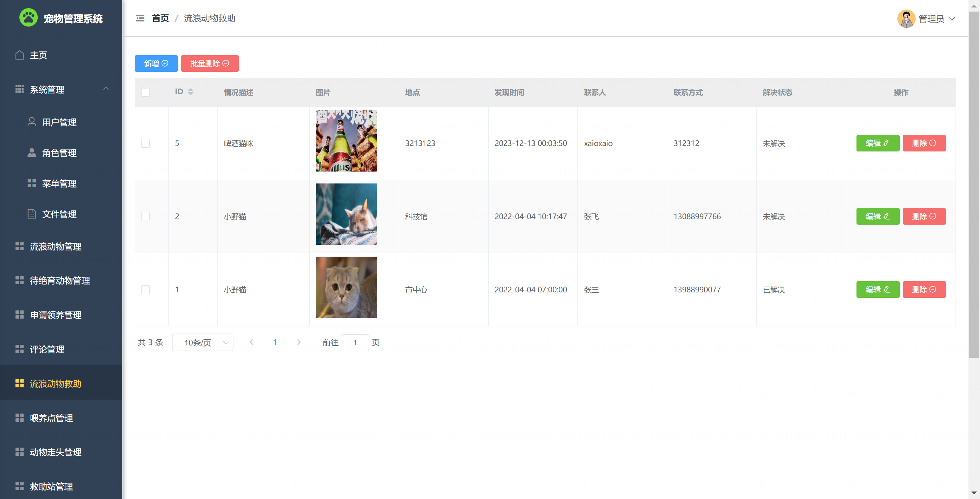This screenshot has width=980, height=499.
Task: Click the 用户管理 user icon
Action: 32,122
